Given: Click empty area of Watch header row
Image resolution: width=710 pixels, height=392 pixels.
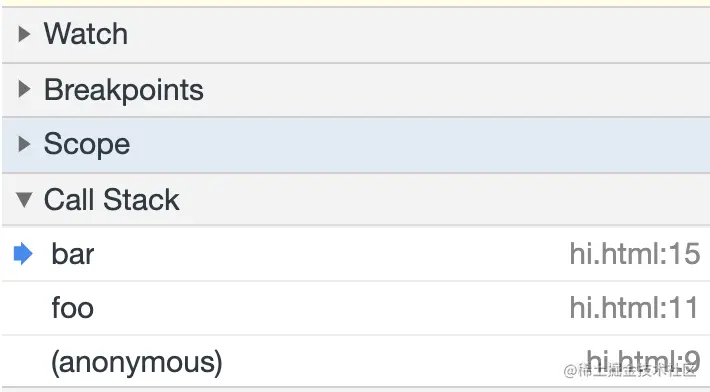Looking at the screenshot, I should (x=408, y=34).
